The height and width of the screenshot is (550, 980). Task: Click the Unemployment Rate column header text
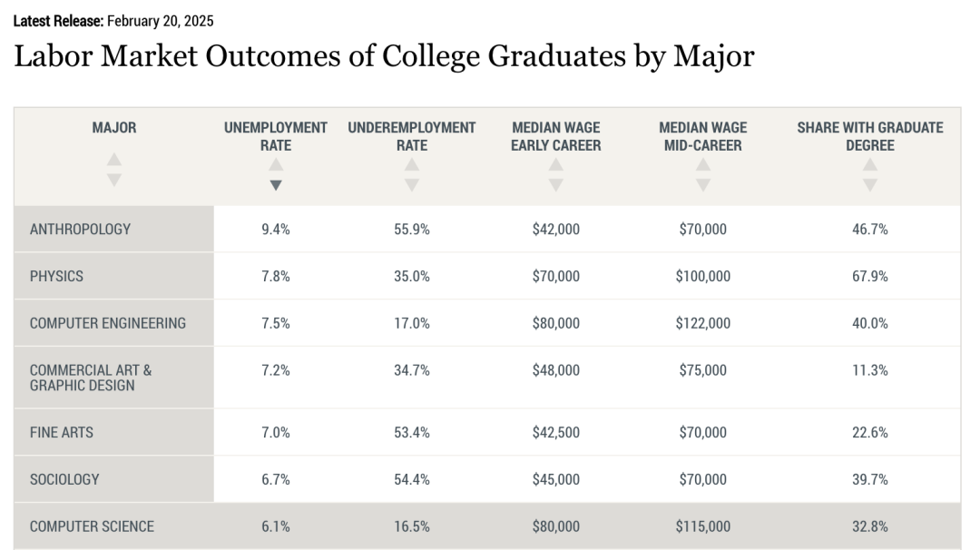[276, 136]
